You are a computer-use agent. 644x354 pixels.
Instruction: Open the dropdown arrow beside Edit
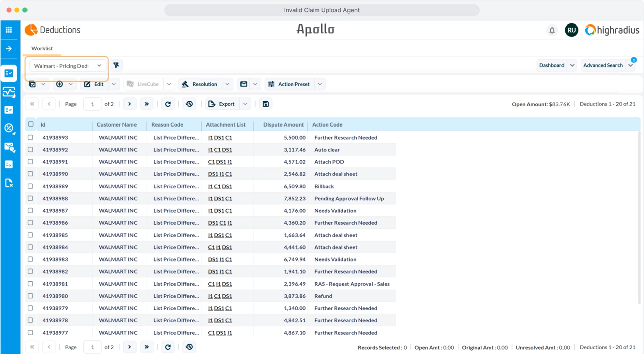coord(114,84)
